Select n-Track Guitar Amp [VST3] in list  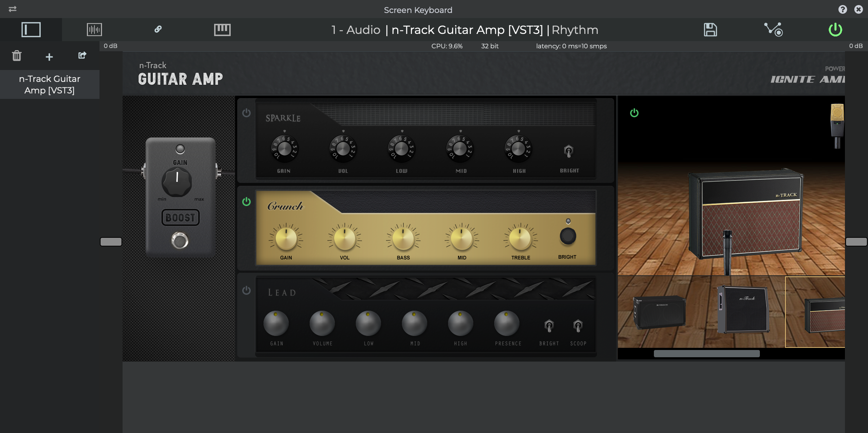[49, 84]
